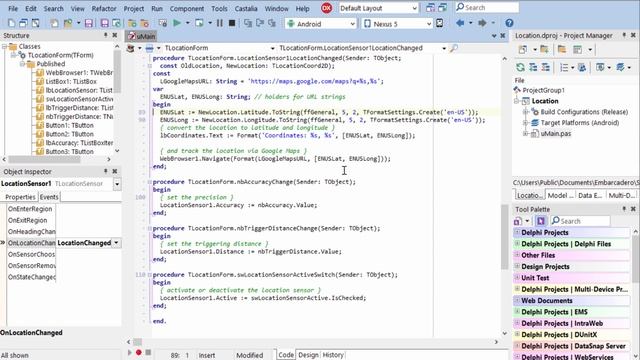Click the device view icon beside Nexus 5

(440, 23)
